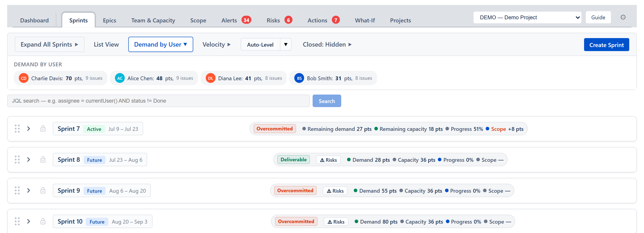Click the Risks count badge 6
The width and height of the screenshot is (644, 233).
tap(288, 20)
